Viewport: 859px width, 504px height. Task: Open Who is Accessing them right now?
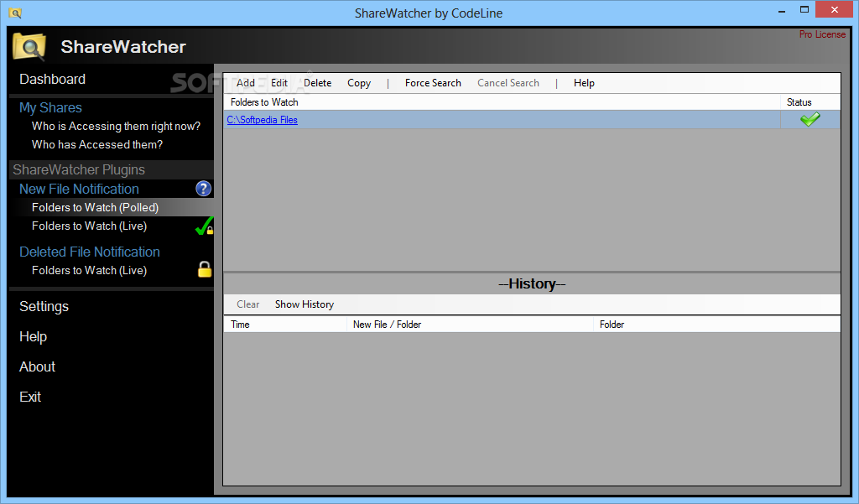tap(116, 127)
